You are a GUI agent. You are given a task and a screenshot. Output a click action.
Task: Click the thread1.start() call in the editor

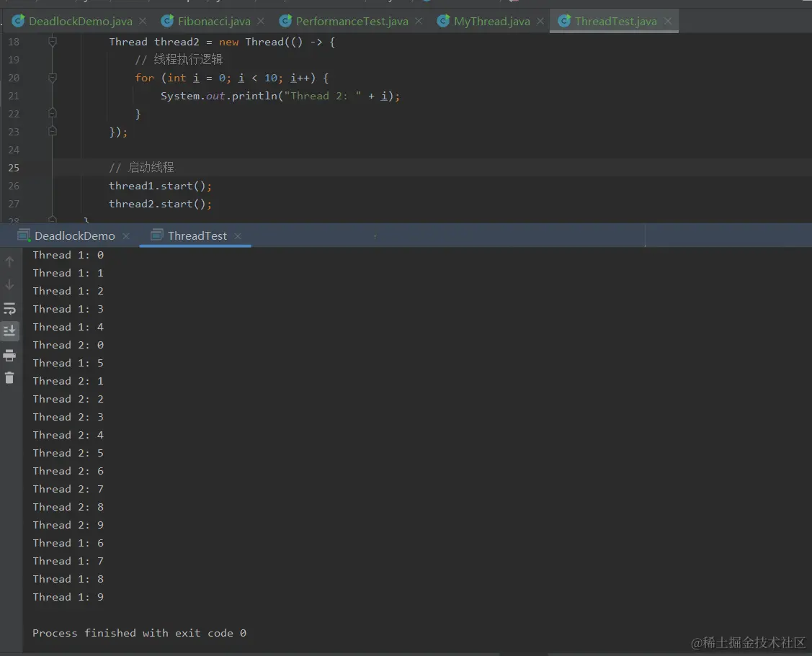tap(160, 186)
